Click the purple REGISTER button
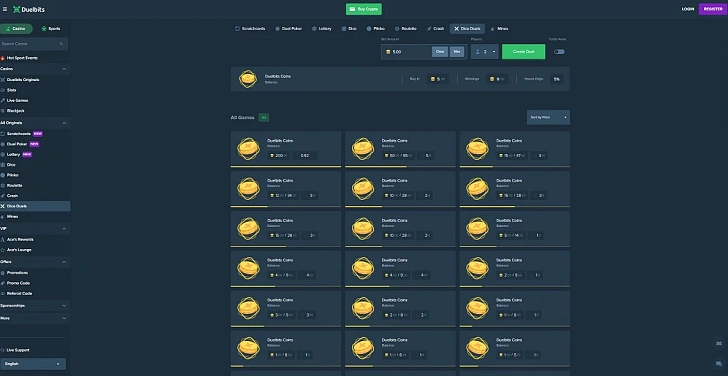728x376 pixels. (713, 9)
